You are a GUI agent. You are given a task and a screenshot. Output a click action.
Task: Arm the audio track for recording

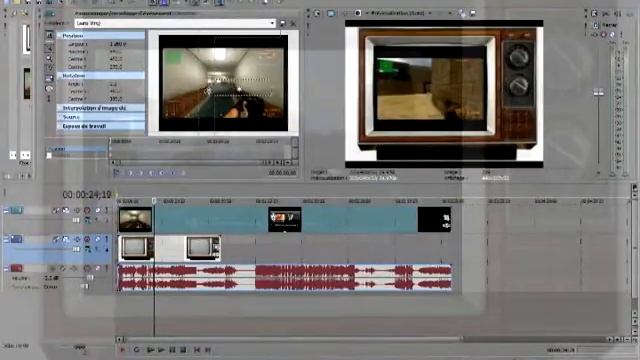tap(52, 268)
